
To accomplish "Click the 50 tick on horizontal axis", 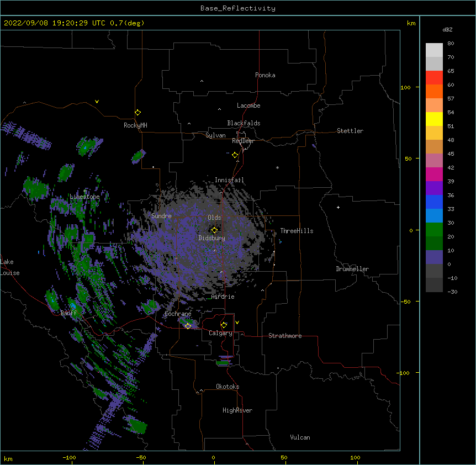I will tap(284, 458).
